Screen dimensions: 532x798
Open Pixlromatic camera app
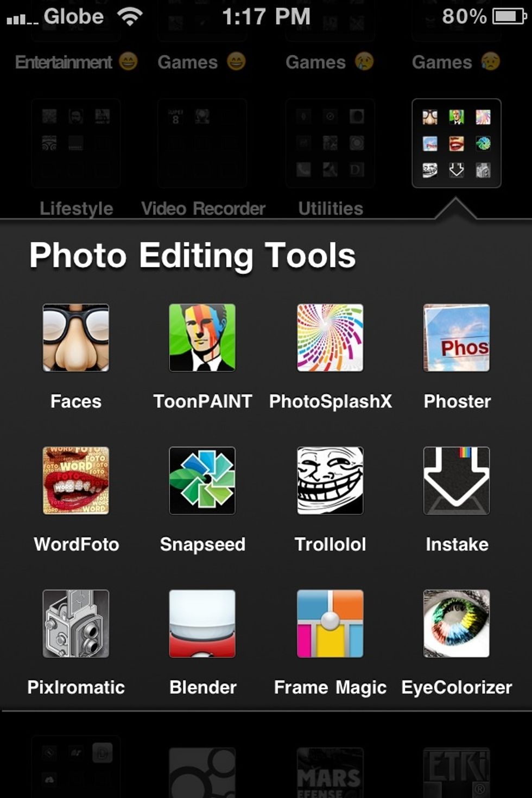(76, 624)
